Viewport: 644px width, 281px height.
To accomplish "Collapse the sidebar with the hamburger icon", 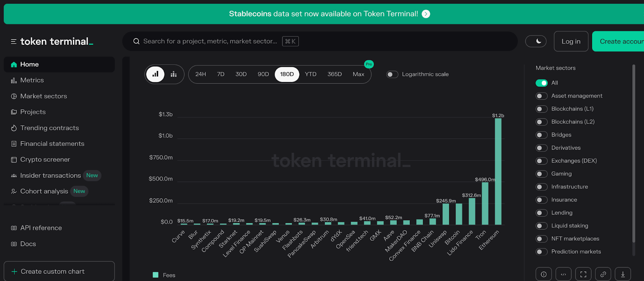I will [13, 42].
